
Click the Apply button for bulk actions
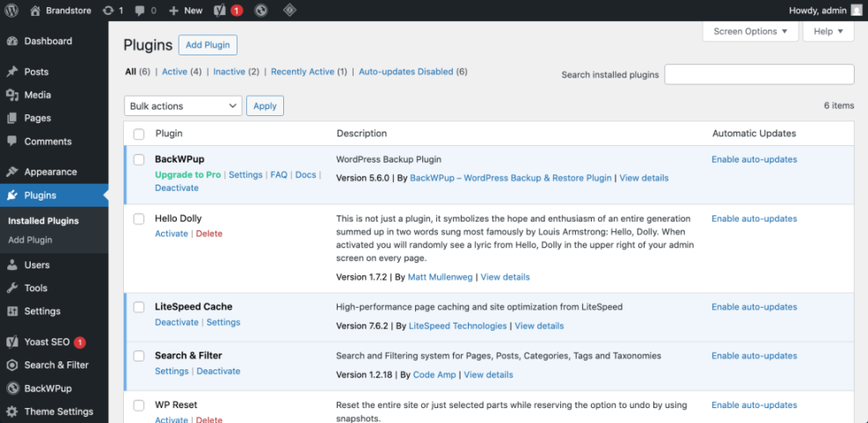click(265, 106)
